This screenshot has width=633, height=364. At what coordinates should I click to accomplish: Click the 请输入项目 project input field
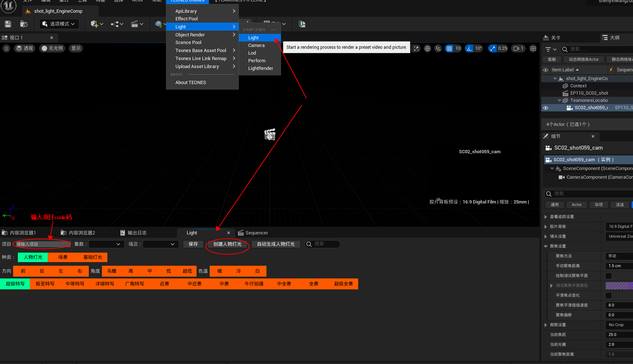(42, 244)
